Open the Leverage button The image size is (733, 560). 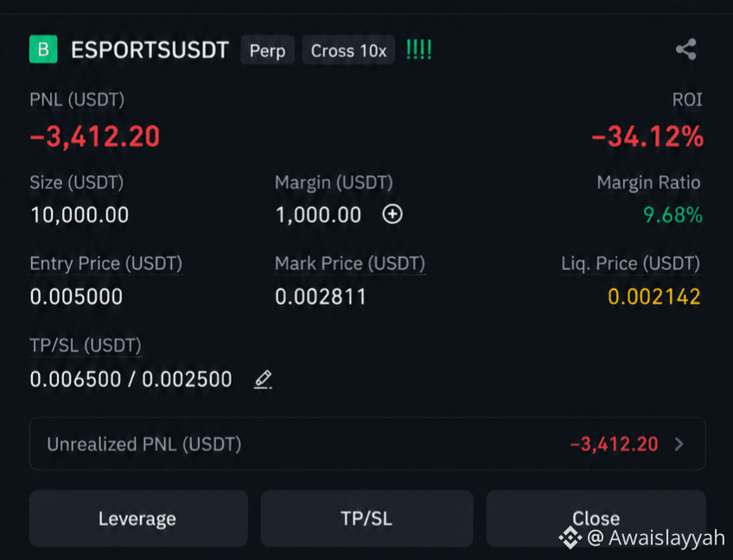tap(138, 519)
